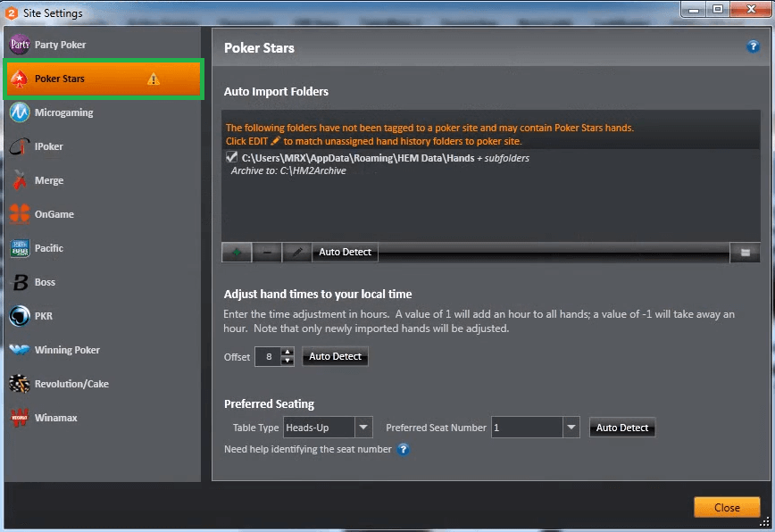The height and width of the screenshot is (532, 775).
Task: Toggle the HEM Data\Hands folder checkbox
Action: pyautogui.click(x=231, y=157)
